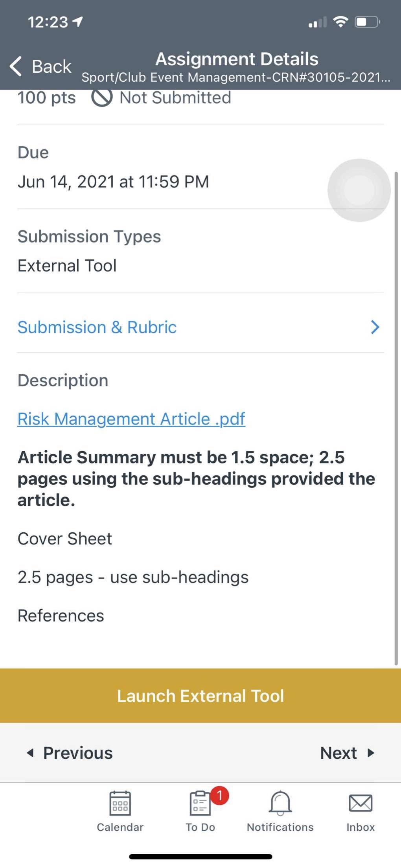Tap the right-side vertical scrollbar
The image size is (401, 868).
tap(396, 418)
